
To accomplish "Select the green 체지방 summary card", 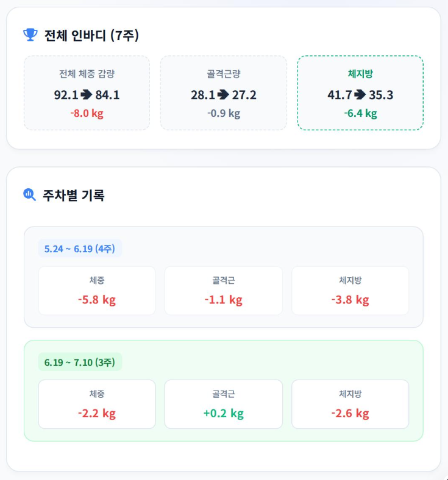I will point(360,93).
